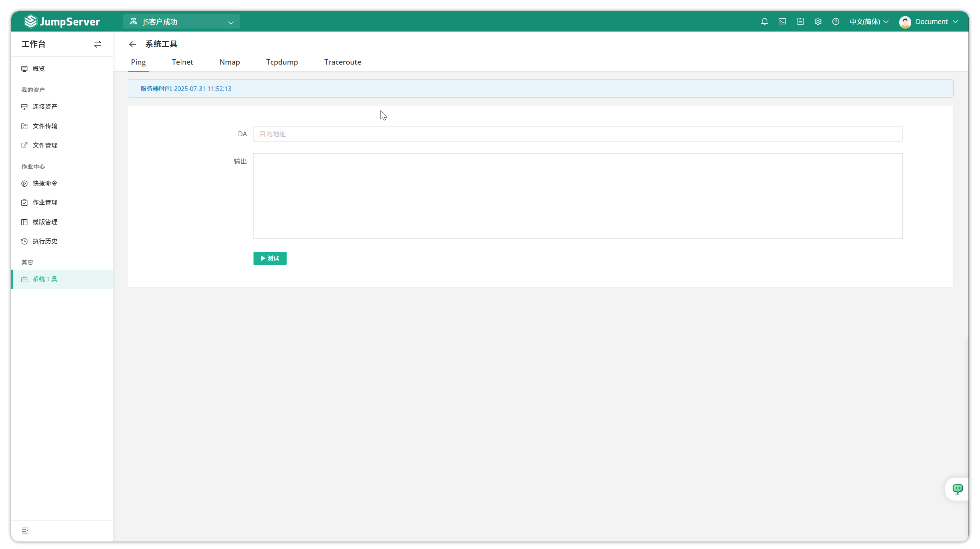Open 文件传输 in the sidebar
The width and height of the screenshot is (980, 549).
pos(62,126)
